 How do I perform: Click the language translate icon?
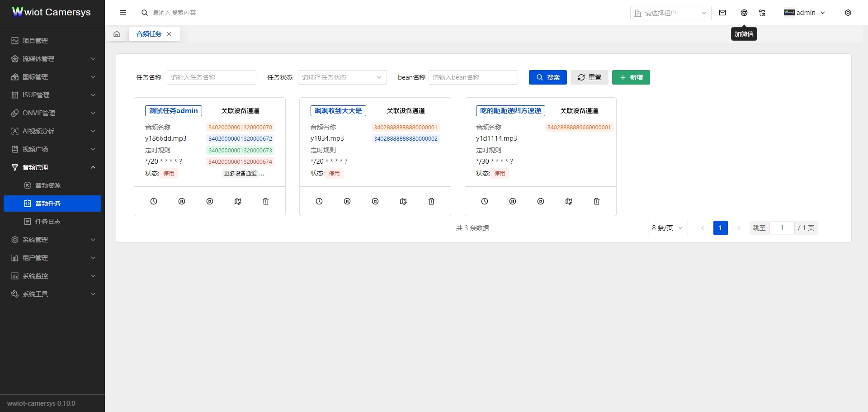coord(762,13)
